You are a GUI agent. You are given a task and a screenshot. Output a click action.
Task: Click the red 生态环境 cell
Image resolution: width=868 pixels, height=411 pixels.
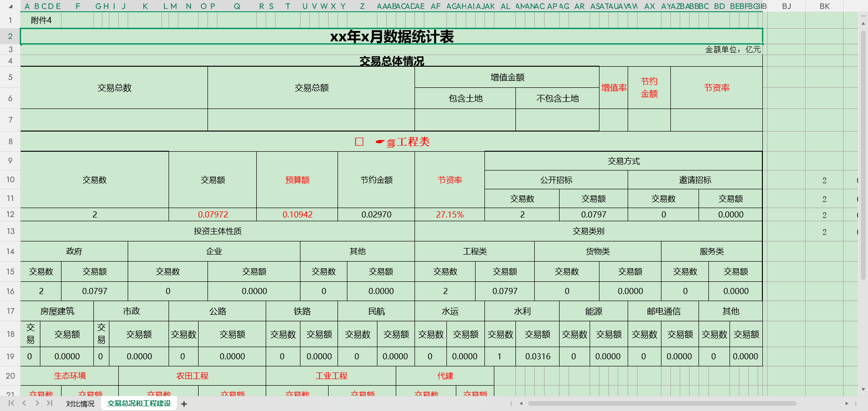pyautogui.click(x=69, y=376)
